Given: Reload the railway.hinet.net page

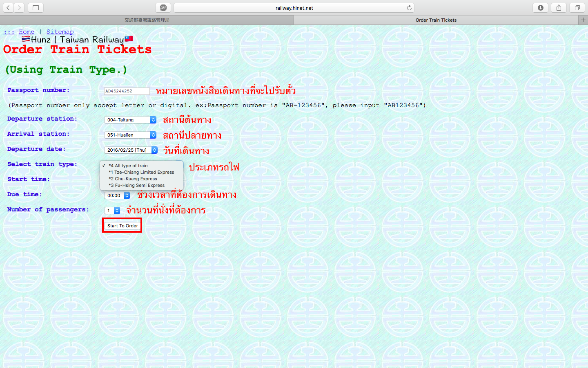Looking at the screenshot, I should click(x=409, y=8).
